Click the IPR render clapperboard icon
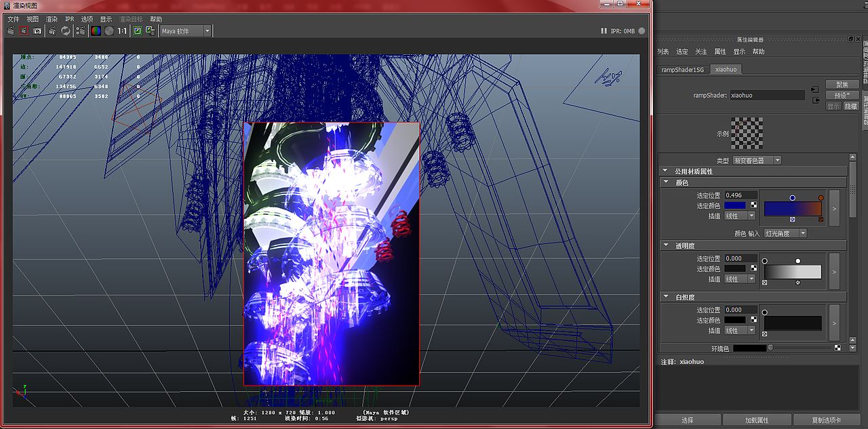 (x=52, y=30)
